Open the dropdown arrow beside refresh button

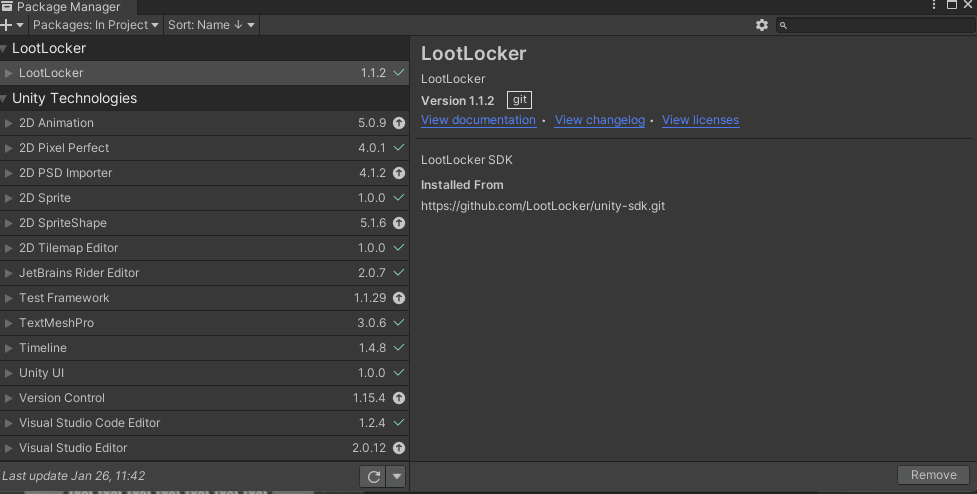397,477
